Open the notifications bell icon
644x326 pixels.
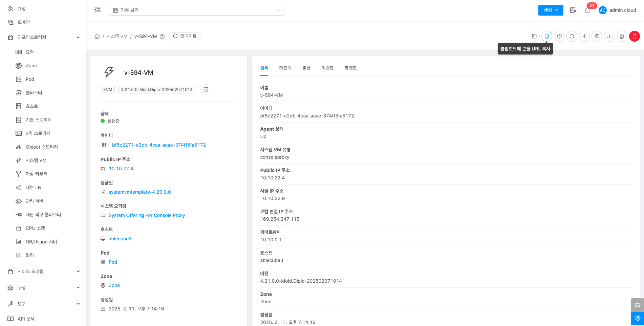(587, 10)
